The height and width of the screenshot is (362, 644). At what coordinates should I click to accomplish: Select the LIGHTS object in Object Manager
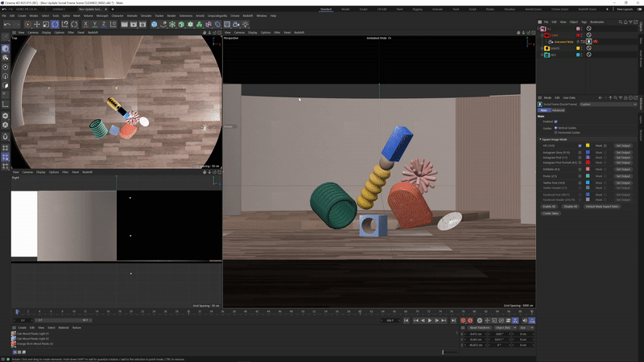[x=555, y=48]
